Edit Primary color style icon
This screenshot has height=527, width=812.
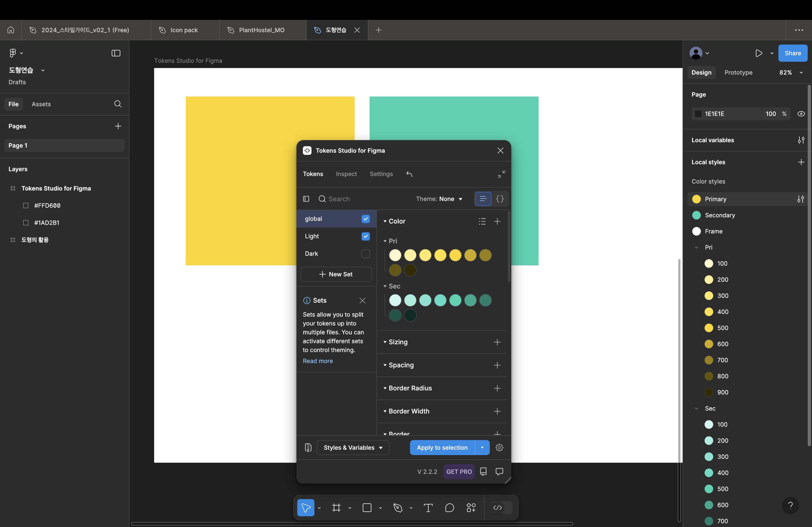(x=800, y=199)
